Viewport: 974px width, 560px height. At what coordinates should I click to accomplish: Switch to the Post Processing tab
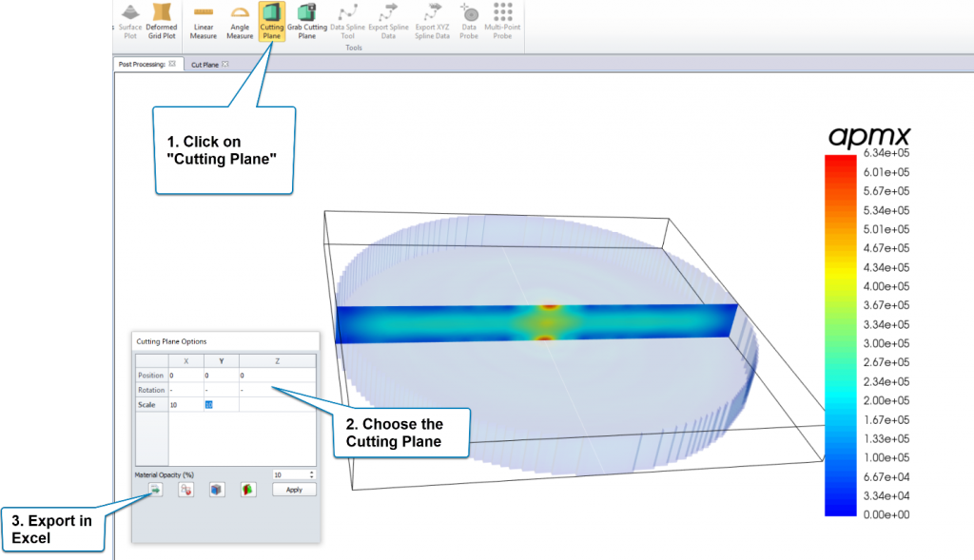(141, 65)
